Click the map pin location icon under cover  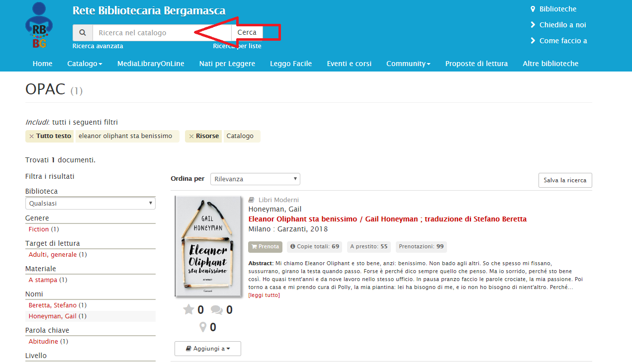(x=202, y=327)
